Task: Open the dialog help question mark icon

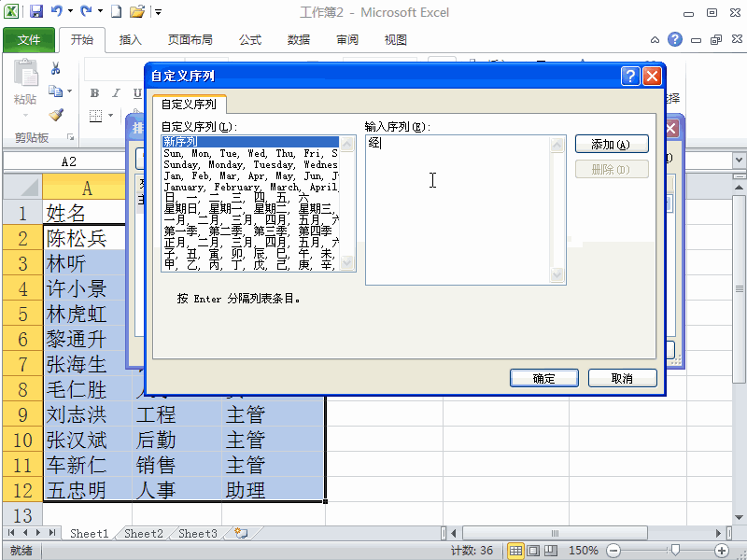Action: click(x=629, y=76)
